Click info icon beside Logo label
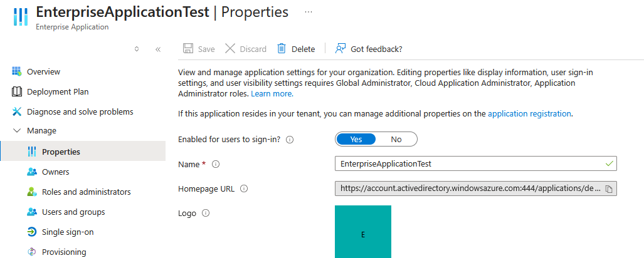Viewport: 644px width, 258px height. (206, 214)
